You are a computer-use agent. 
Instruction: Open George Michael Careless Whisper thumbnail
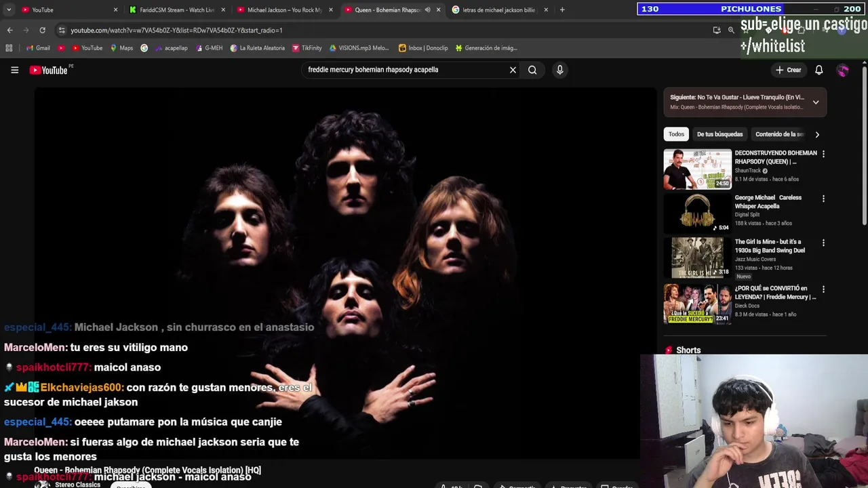[697, 213]
